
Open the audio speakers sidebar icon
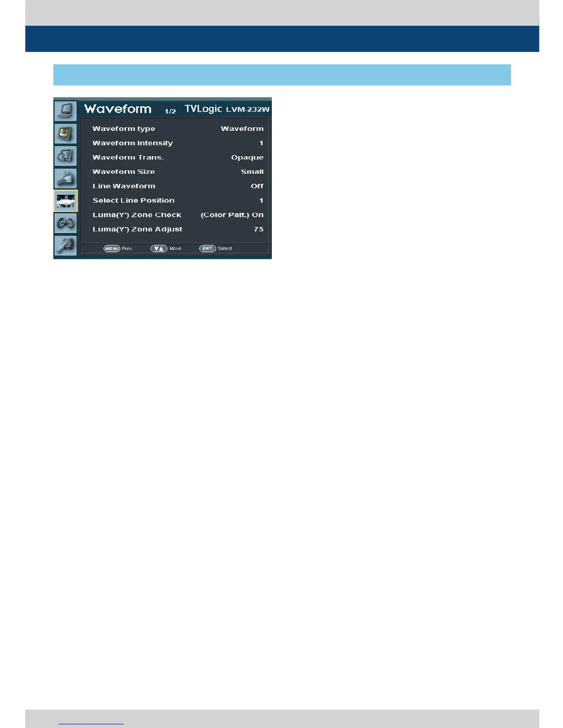pos(65,223)
